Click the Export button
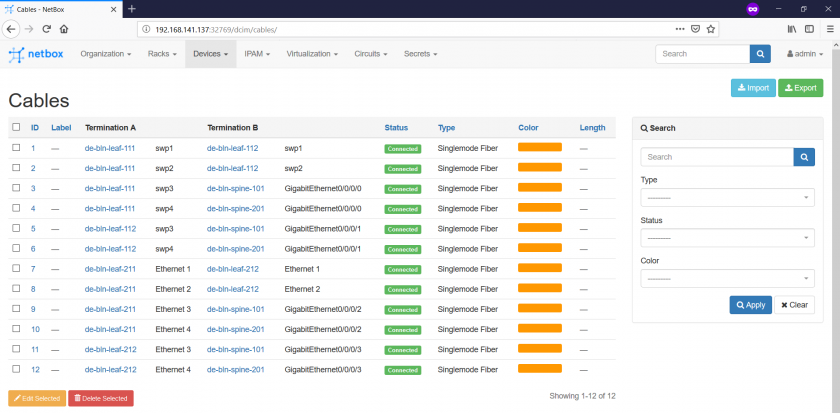The width and height of the screenshot is (840, 413). pos(800,88)
